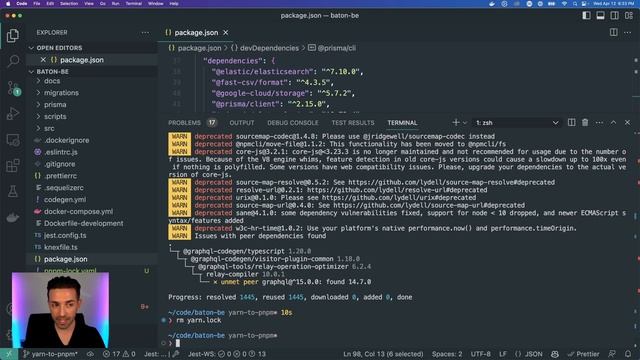
Task: Open Dockerfile-development file
Action: pos(84,223)
